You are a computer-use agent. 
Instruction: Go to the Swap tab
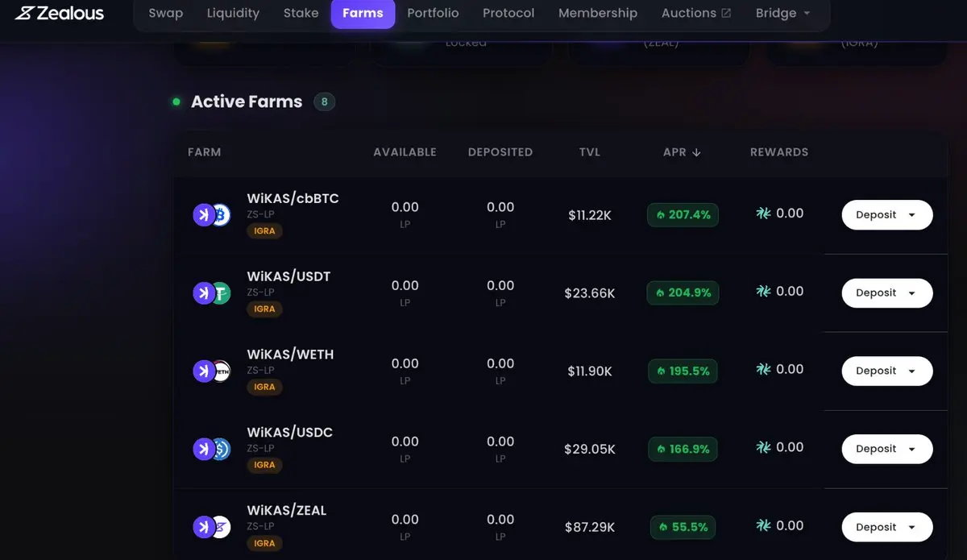pyautogui.click(x=166, y=14)
